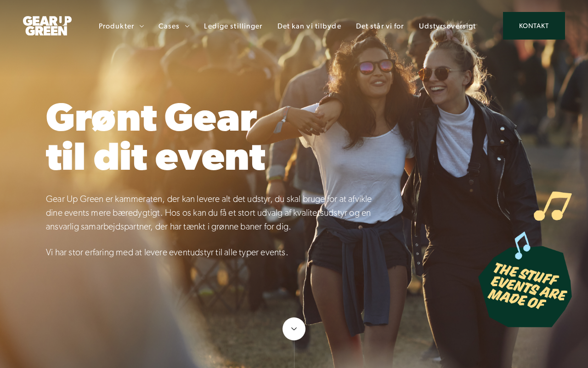Viewport: 588px width, 368px height.
Task: Click the Gear Up Green logo
Action: point(47,26)
